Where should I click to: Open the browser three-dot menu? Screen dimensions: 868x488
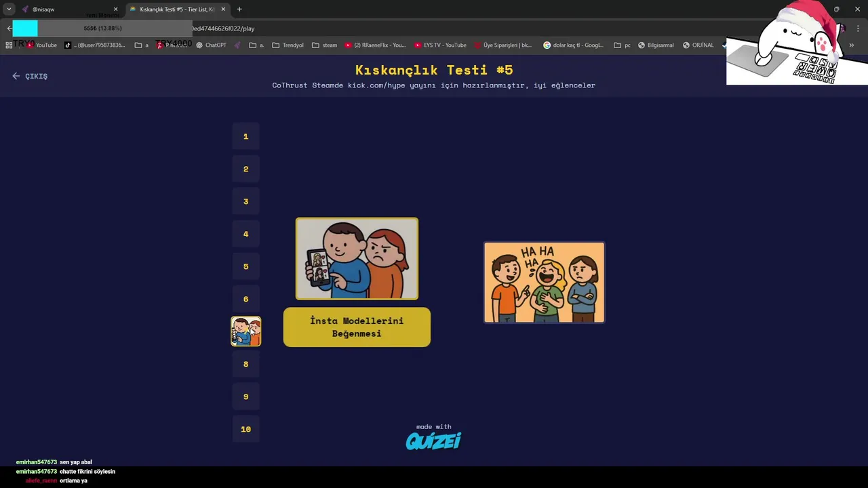click(858, 28)
